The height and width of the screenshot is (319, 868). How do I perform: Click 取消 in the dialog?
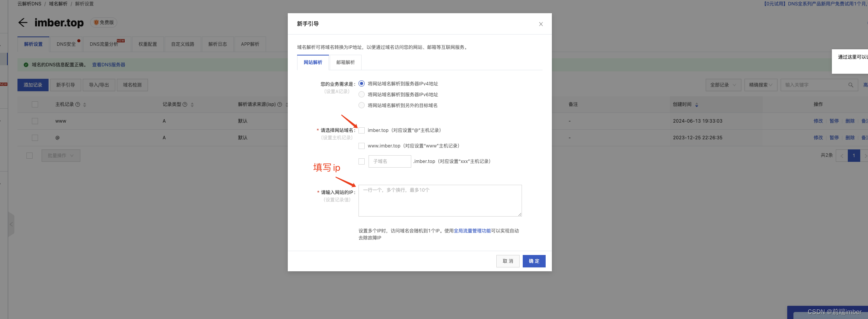[x=508, y=261]
